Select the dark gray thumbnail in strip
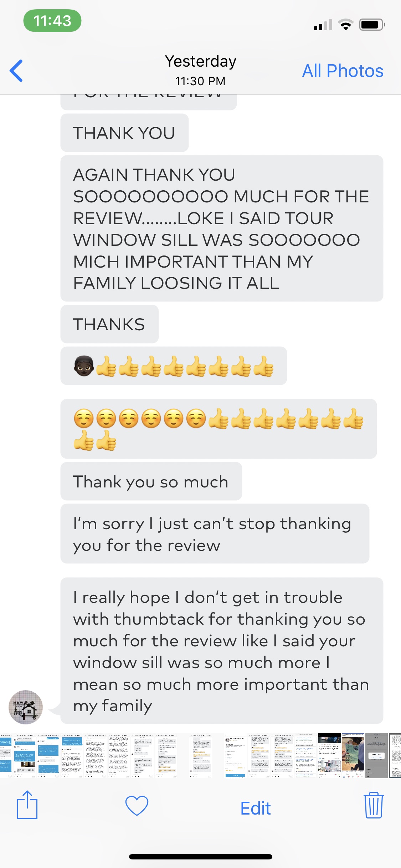The image size is (401, 868). pos(376,755)
